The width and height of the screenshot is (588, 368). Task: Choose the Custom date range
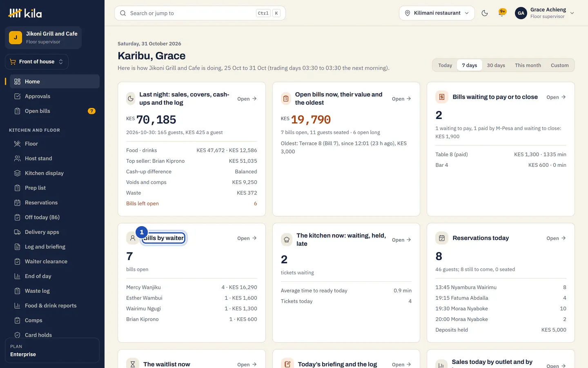pyautogui.click(x=559, y=65)
